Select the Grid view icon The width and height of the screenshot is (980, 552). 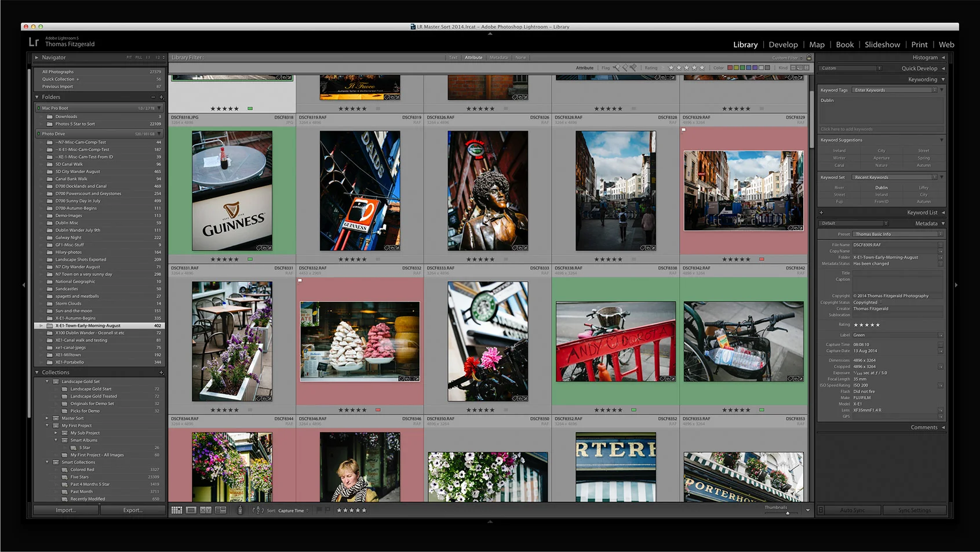(x=177, y=510)
